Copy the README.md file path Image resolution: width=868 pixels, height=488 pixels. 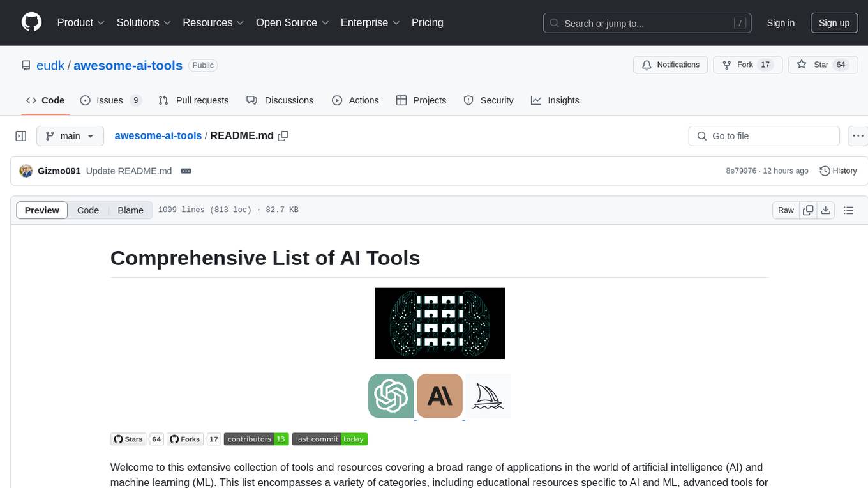(x=283, y=136)
